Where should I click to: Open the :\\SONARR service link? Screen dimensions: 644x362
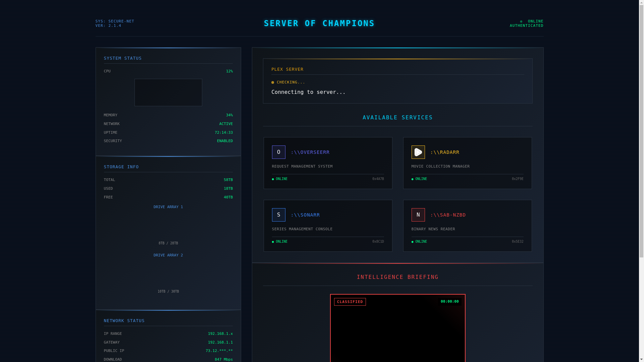tap(305, 215)
